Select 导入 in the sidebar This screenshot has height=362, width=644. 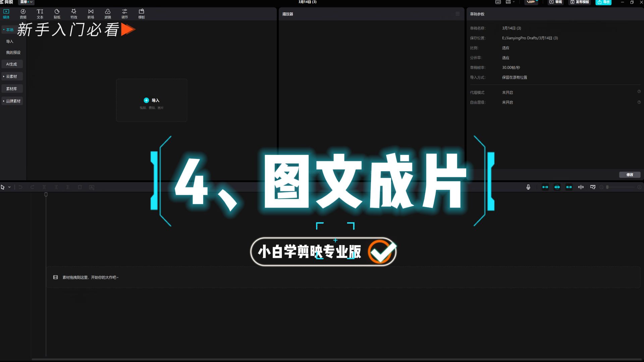10,42
